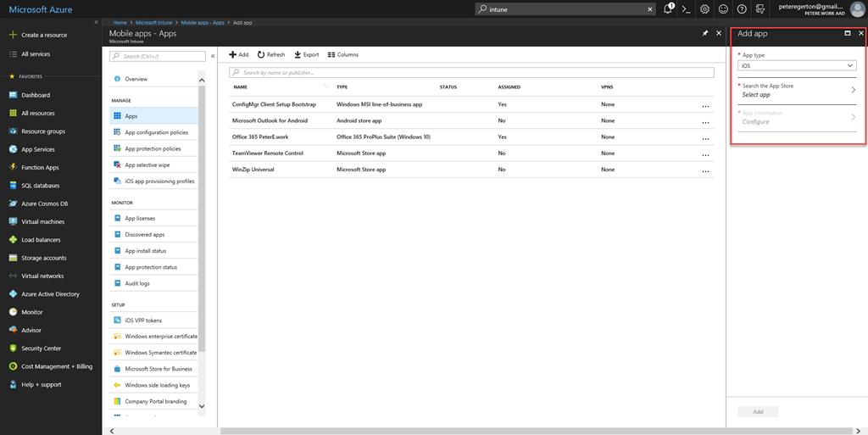Open ellipsis menu for WinZip Universal
This screenshot has height=435, width=868.
pyautogui.click(x=705, y=170)
